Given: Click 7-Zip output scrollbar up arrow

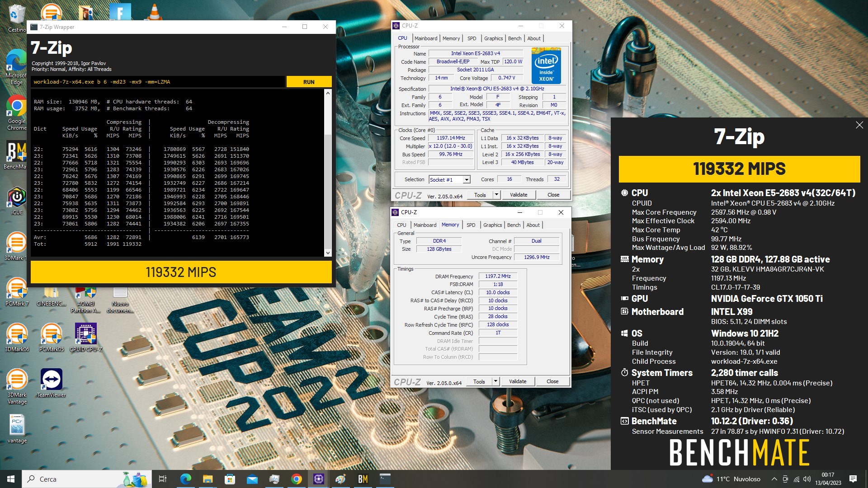Looking at the screenshot, I should click(328, 93).
